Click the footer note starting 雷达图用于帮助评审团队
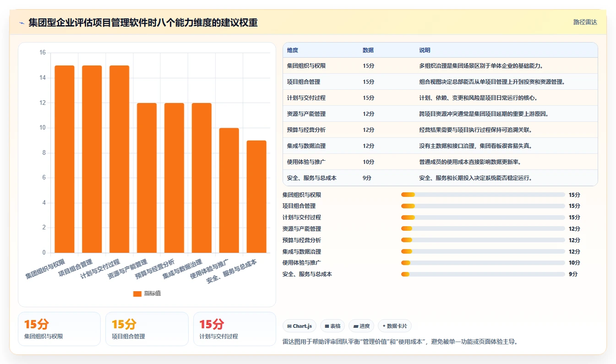This screenshot has height=364, width=616. [x=401, y=342]
